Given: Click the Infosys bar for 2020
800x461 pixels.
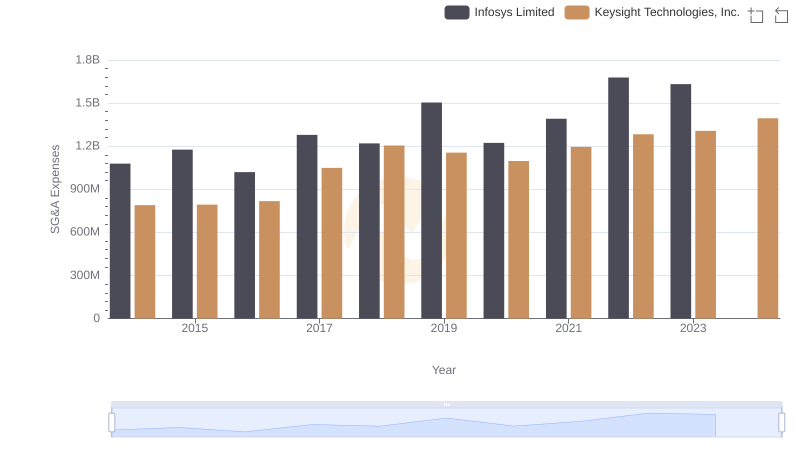Looking at the screenshot, I should click(494, 230).
